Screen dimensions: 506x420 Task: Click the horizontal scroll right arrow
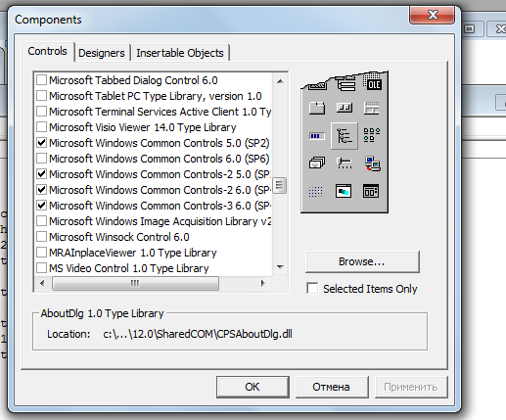[x=262, y=283]
